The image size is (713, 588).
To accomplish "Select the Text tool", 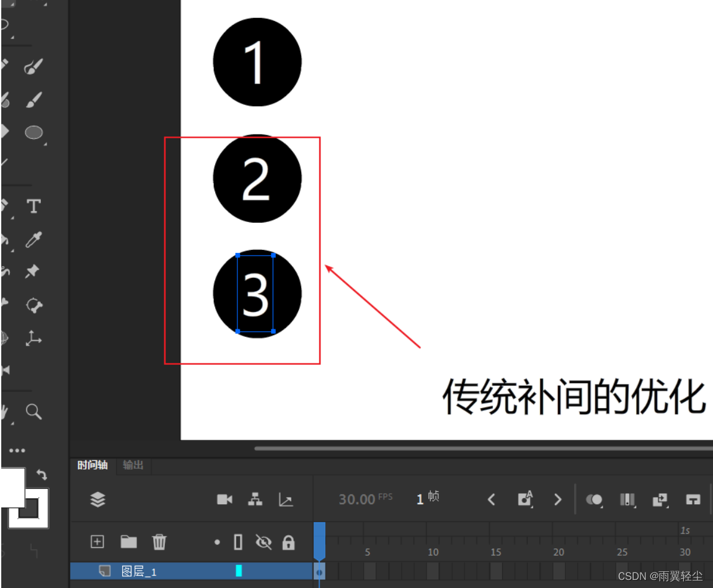I will [x=33, y=207].
